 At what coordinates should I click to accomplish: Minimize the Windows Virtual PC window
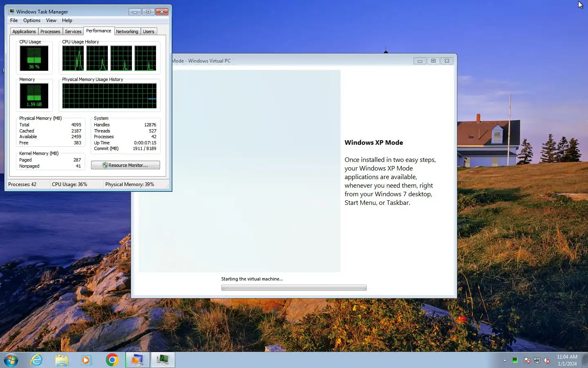point(419,61)
